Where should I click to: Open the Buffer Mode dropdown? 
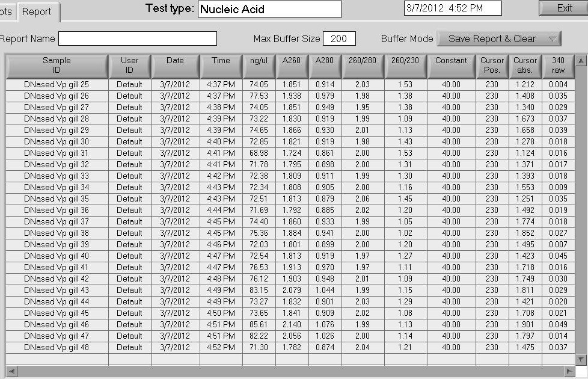coord(498,39)
